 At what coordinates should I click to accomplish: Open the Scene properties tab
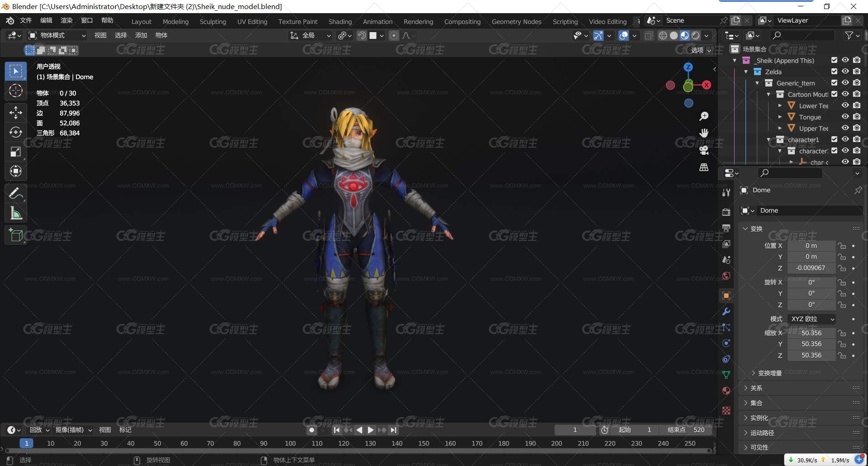click(726, 260)
